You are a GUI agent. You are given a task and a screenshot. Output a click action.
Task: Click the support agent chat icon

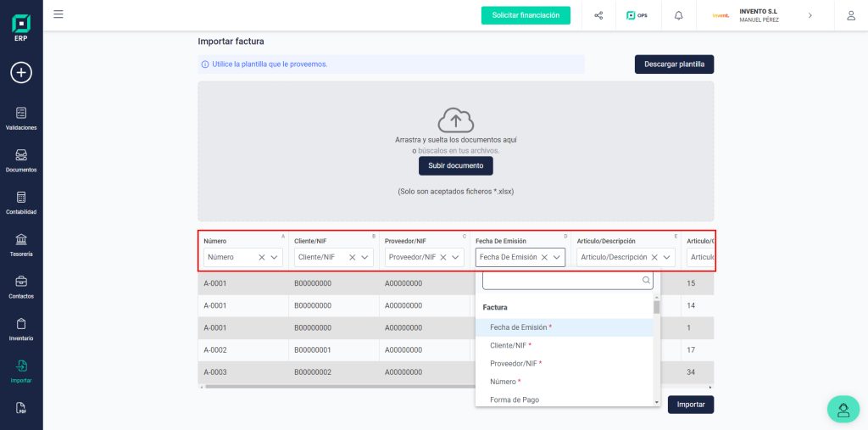click(x=843, y=409)
